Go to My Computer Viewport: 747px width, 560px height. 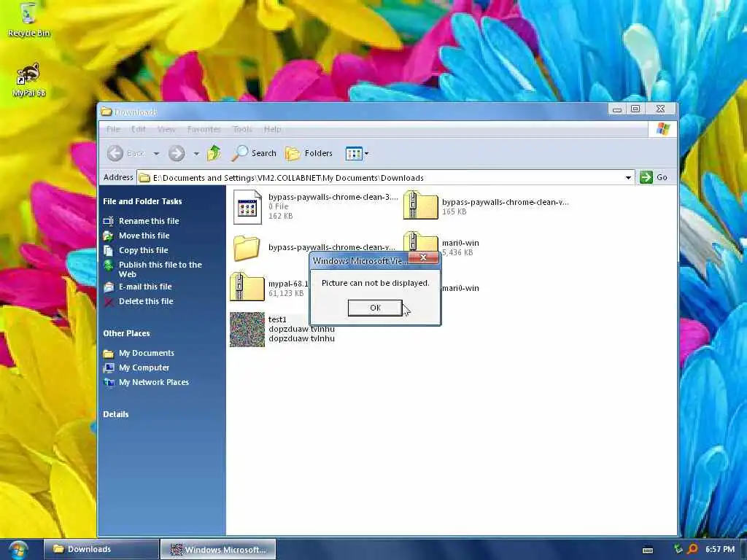point(144,367)
